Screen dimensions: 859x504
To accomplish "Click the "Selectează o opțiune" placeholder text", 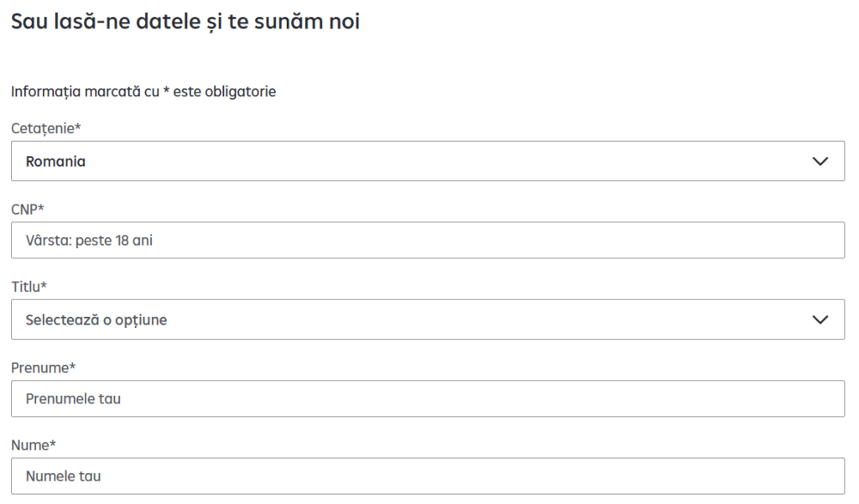I will 96,320.
